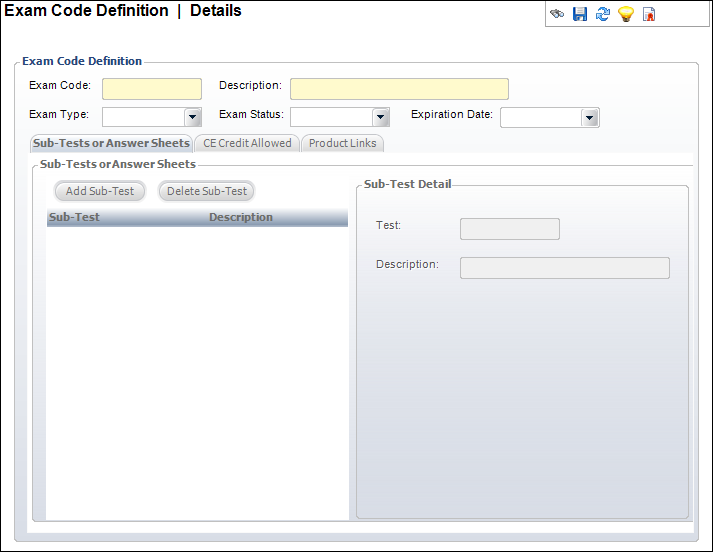This screenshot has width=713, height=552.
Task: Click the binoculars search icon
Action: click(x=557, y=15)
